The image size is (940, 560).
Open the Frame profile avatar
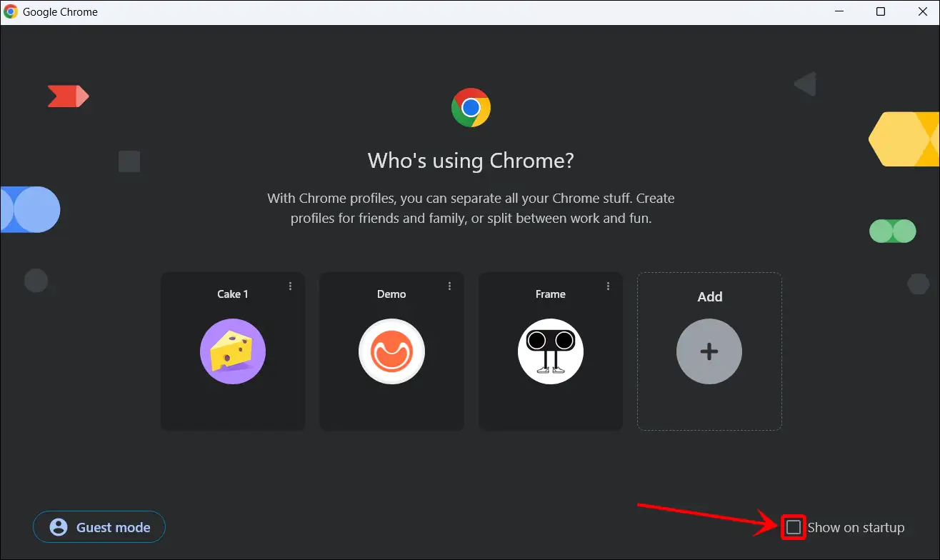pyautogui.click(x=551, y=351)
